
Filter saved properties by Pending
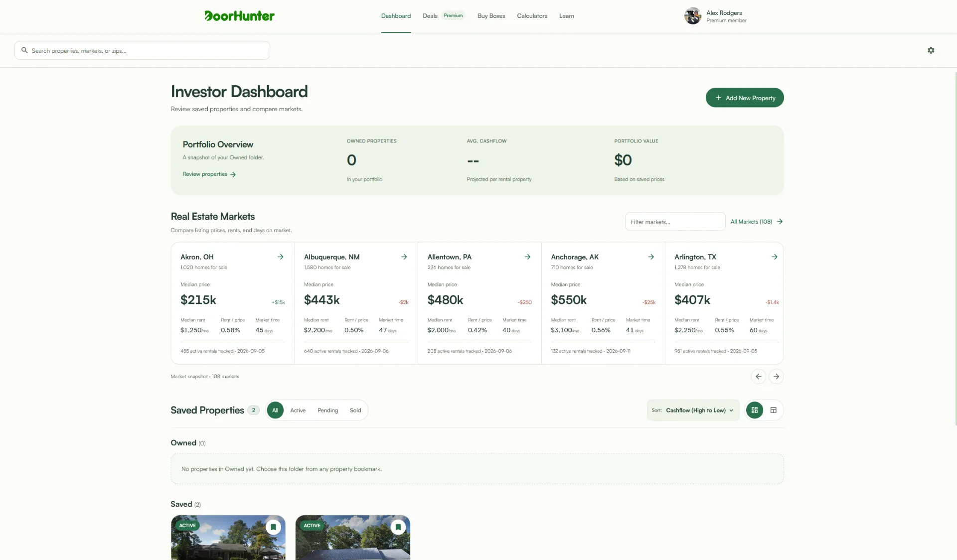[327, 411]
